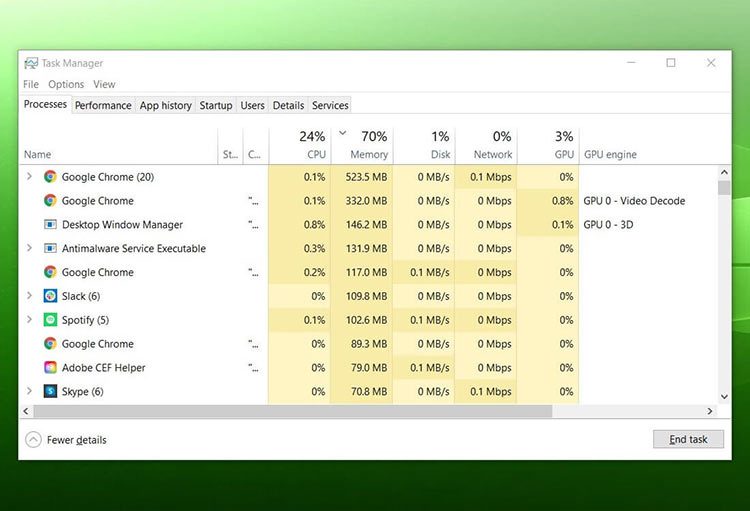
Task: Click the horizontal scrollbar thumb
Action: coord(290,411)
